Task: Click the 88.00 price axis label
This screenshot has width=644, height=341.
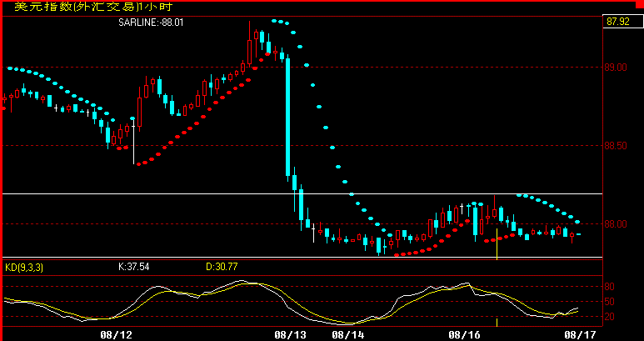Action: click(615, 224)
